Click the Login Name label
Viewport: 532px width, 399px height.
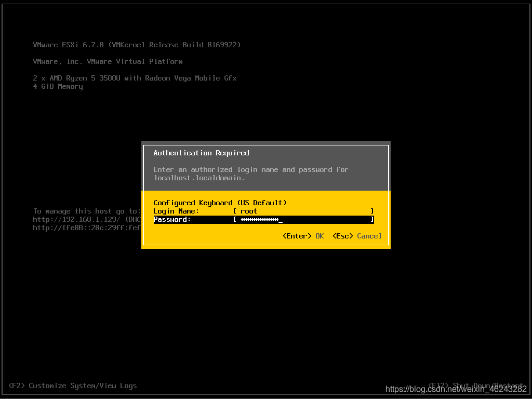click(x=176, y=211)
